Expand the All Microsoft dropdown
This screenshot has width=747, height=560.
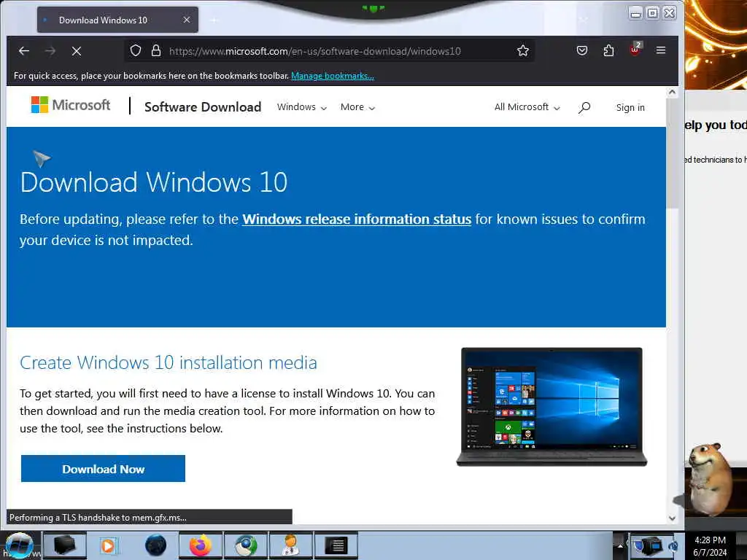pyautogui.click(x=527, y=107)
